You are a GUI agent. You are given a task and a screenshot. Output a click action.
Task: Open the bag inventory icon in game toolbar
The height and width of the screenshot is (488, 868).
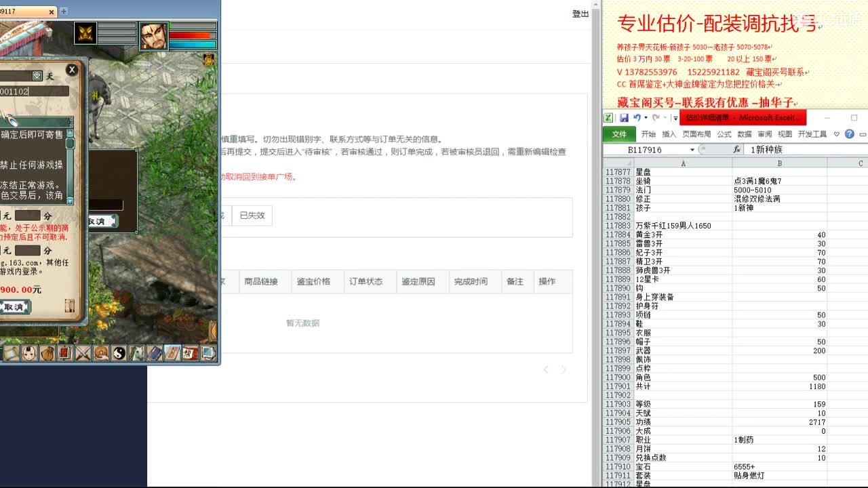tap(47, 353)
